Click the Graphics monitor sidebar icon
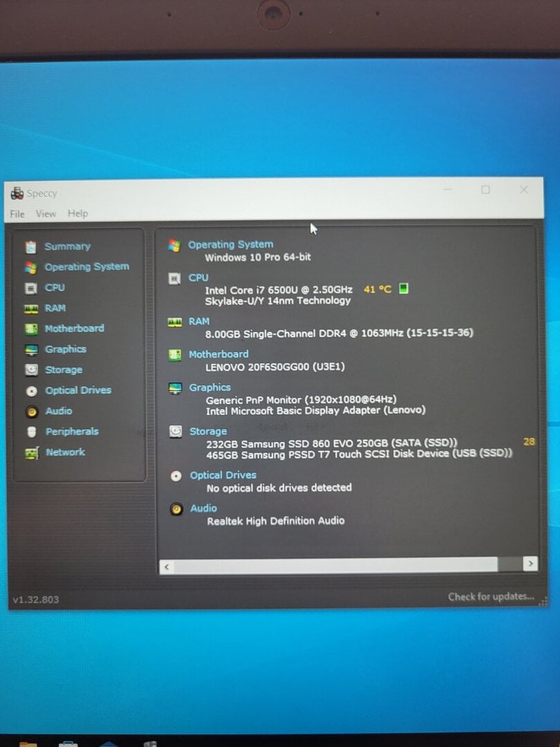The height and width of the screenshot is (747, 560). 31,350
